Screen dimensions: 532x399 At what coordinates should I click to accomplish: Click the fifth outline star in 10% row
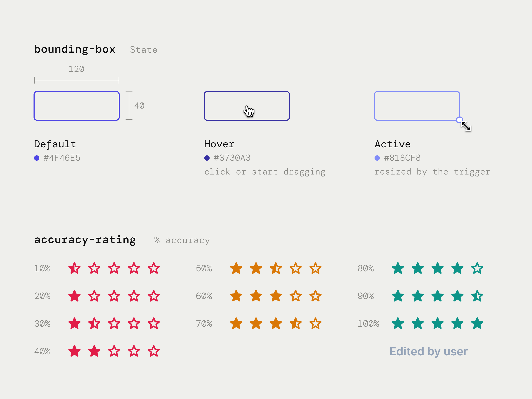coord(154,268)
